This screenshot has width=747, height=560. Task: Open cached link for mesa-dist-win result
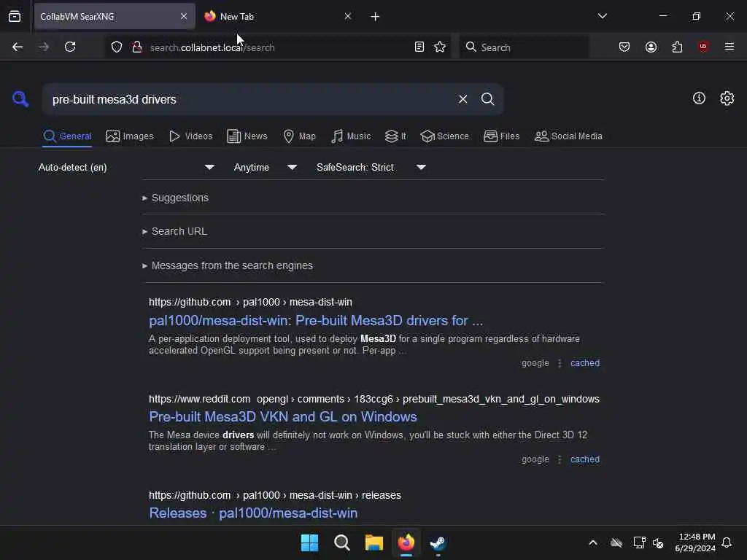(585, 363)
